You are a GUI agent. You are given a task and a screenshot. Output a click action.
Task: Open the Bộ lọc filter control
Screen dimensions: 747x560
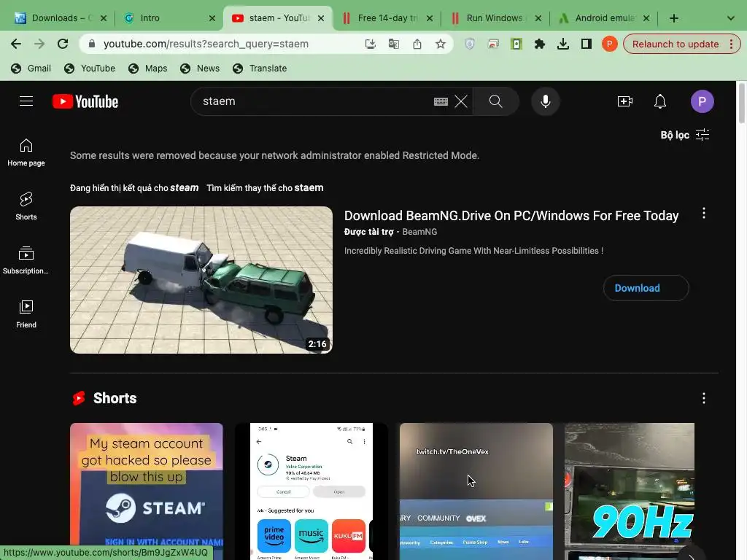[x=684, y=135]
